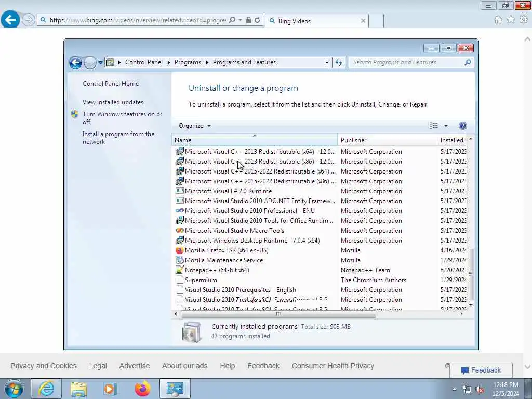Click Programs in the breadcrumb path

pyautogui.click(x=188, y=62)
